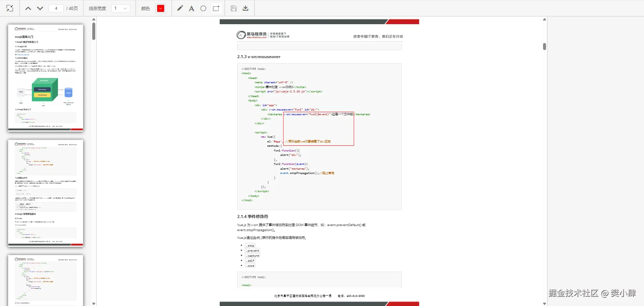
Task: Click the thumbnail sidebar scroll-up arrow
Action: pyautogui.click(x=94, y=19)
